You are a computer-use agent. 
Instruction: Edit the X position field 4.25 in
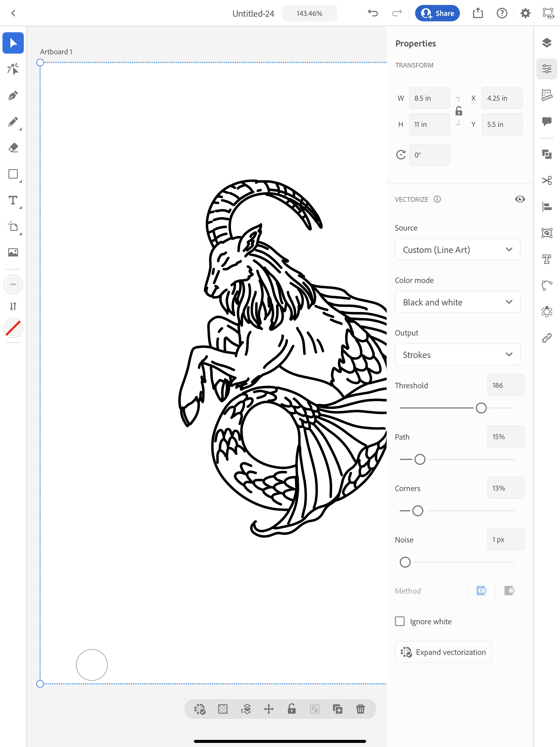pos(502,98)
